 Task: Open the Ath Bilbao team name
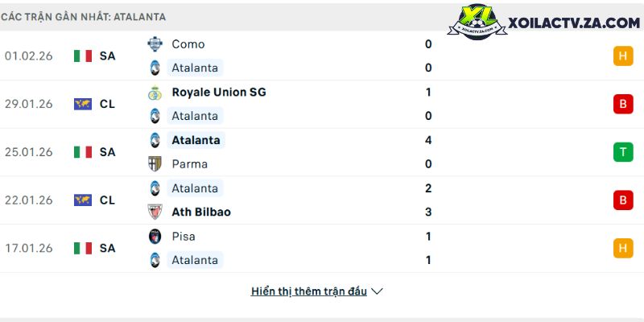pos(201,212)
